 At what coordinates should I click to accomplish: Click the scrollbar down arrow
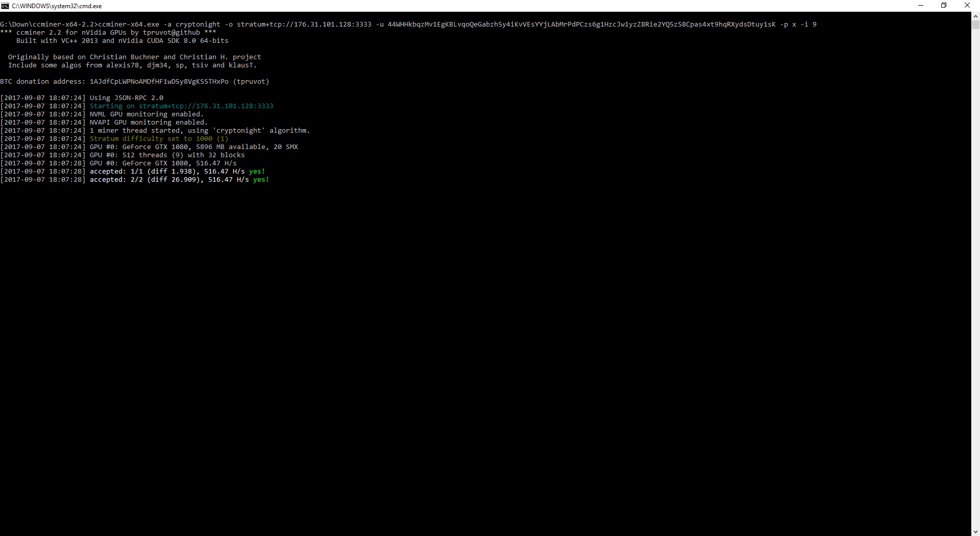[x=975, y=531]
